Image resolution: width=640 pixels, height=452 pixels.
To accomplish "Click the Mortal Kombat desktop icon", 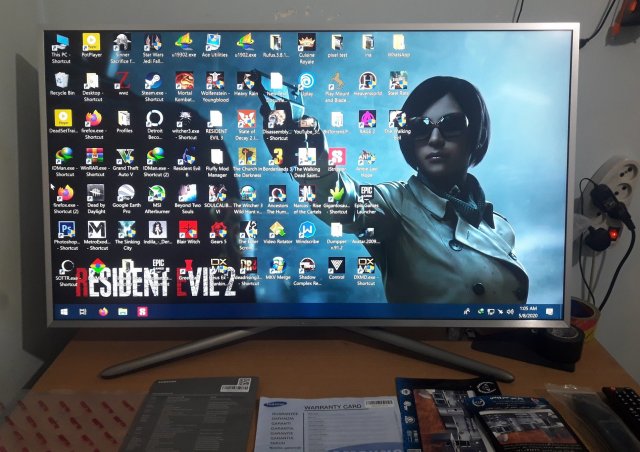I will [x=184, y=80].
